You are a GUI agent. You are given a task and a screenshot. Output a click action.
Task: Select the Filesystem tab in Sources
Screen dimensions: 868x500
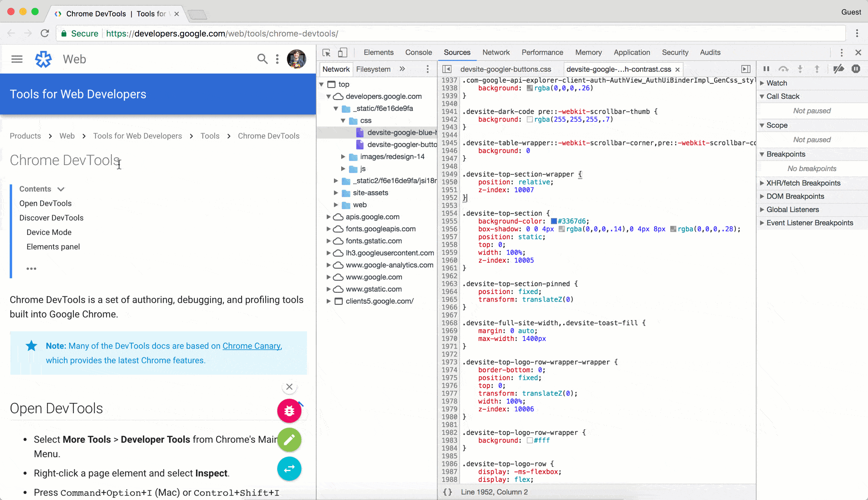tap(373, 69)
